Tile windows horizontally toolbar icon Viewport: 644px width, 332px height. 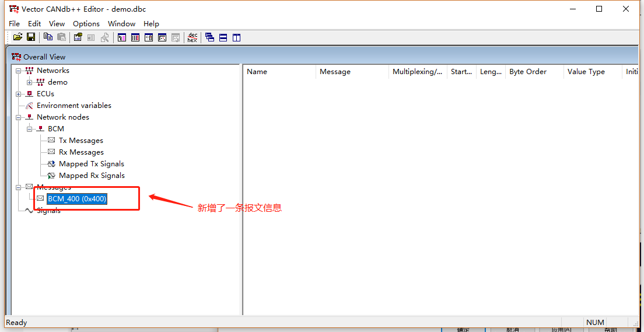point(223,38)
